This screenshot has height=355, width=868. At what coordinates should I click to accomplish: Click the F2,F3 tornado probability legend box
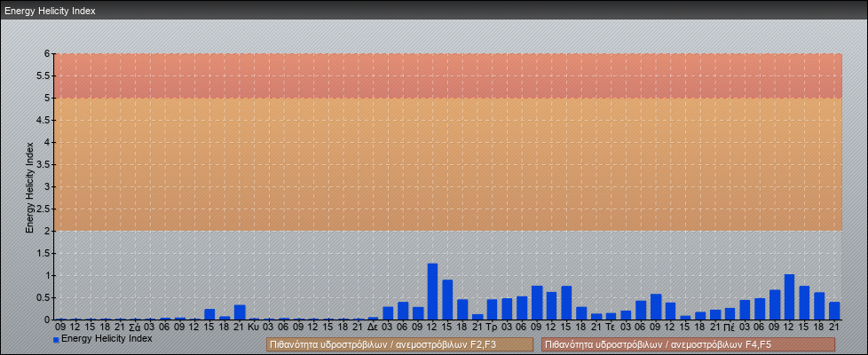(x=399, y=344)
